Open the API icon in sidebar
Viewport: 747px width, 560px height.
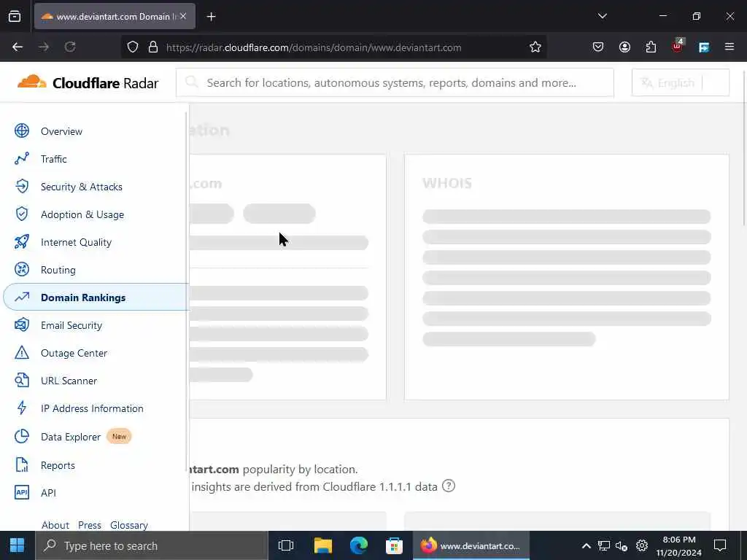21,492
